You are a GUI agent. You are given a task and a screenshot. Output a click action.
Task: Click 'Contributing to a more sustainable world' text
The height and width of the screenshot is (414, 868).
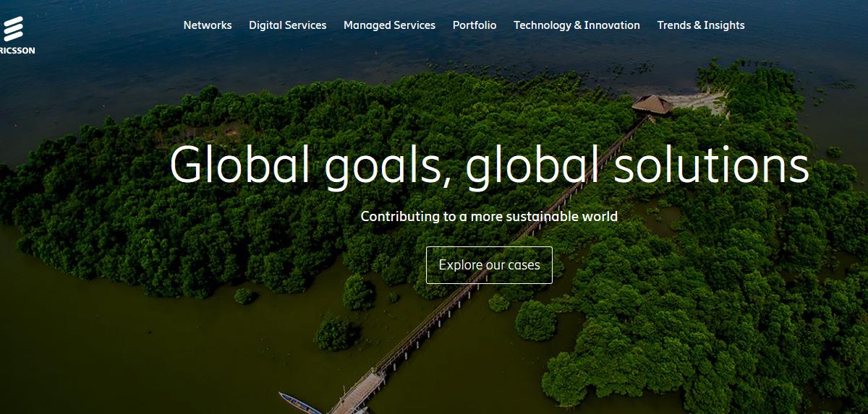click(489, 216)
